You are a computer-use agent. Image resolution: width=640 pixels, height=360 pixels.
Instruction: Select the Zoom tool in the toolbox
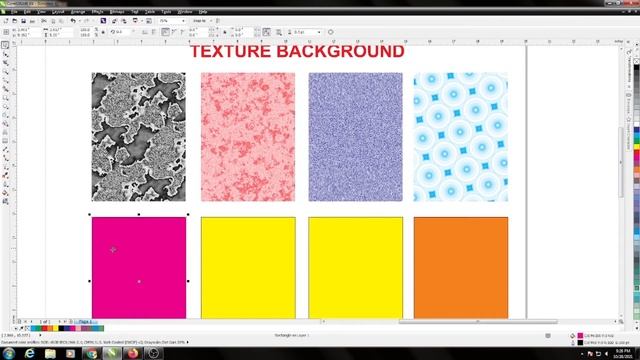(5, 72)
